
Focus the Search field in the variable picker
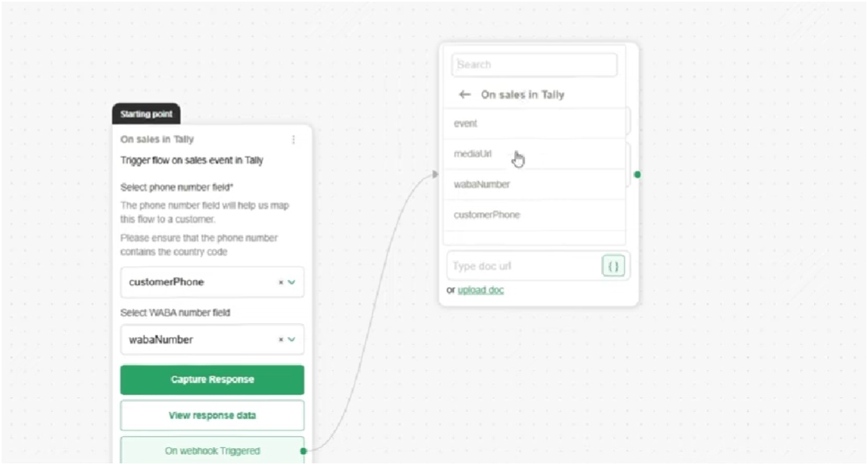point(534,64)
